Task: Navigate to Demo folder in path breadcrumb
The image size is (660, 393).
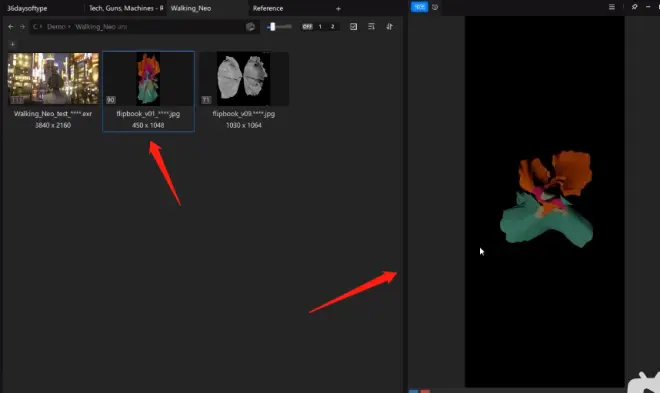Action: tap(56, 27)
